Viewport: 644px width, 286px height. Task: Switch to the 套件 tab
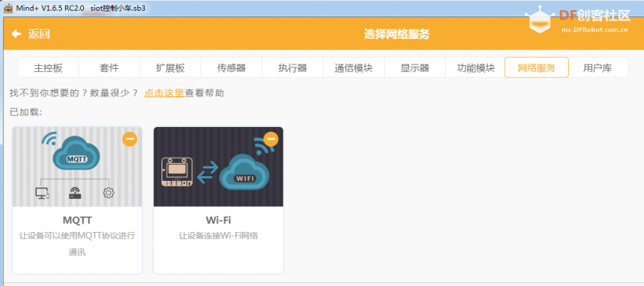pyautogui.click(x=109, y=68)
